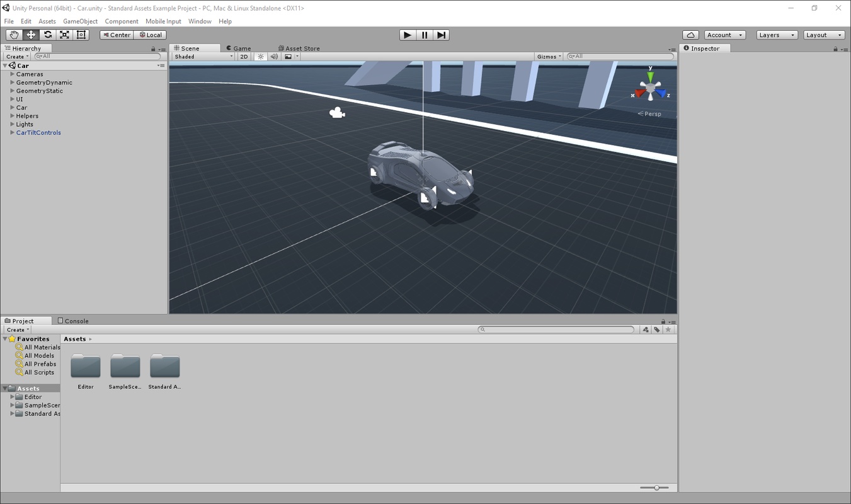This screenshot has height=504, width=851.
Task: Open the Layers dropdown
Action: coord(777,35)
